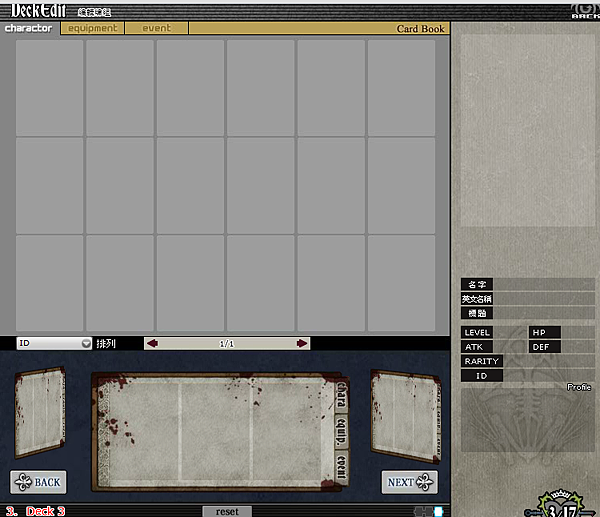Click the DeckEdit title logo
600x517 pixels.
38,11
